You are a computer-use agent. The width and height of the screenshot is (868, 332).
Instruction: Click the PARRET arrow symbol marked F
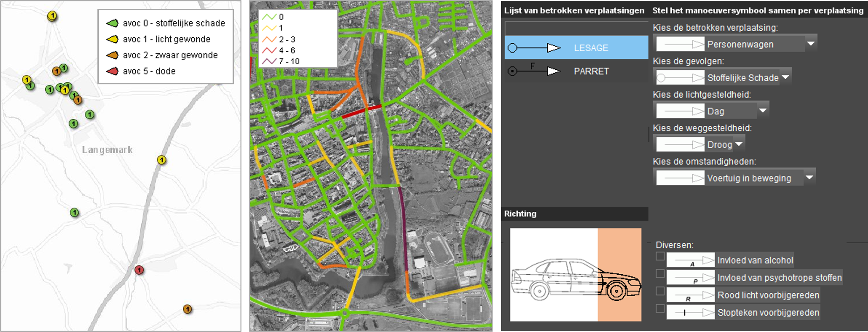click(x=534, y=70)
